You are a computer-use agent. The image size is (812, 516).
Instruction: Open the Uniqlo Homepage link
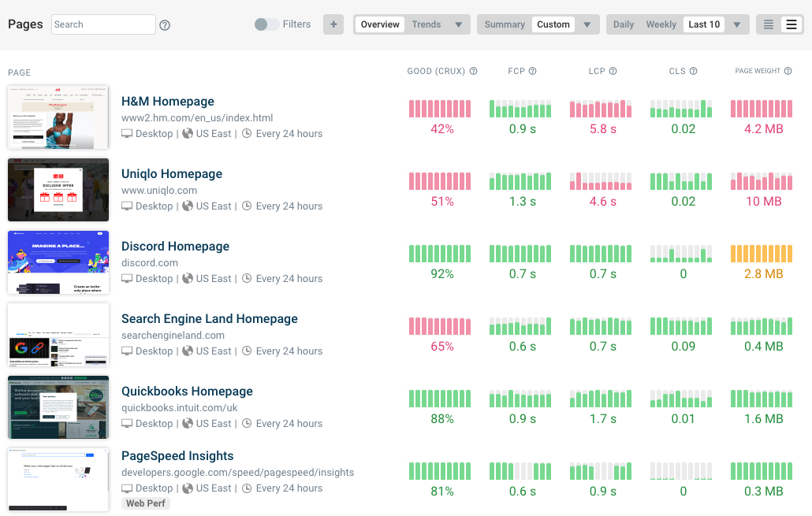pyautogui.click(x=172, y=174)
